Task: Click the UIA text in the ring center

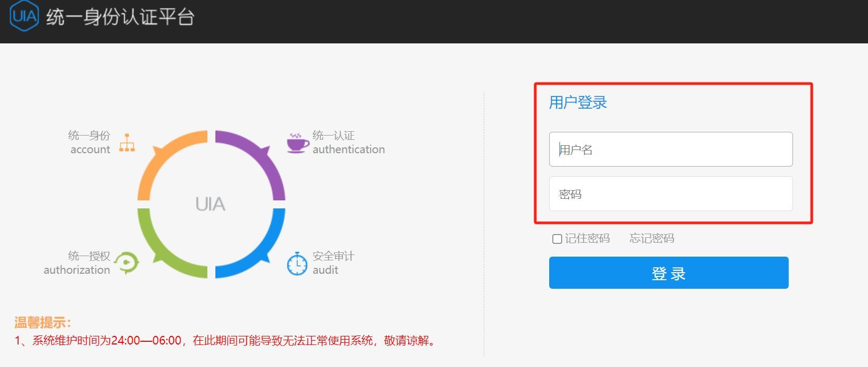Action: [211, 204]
